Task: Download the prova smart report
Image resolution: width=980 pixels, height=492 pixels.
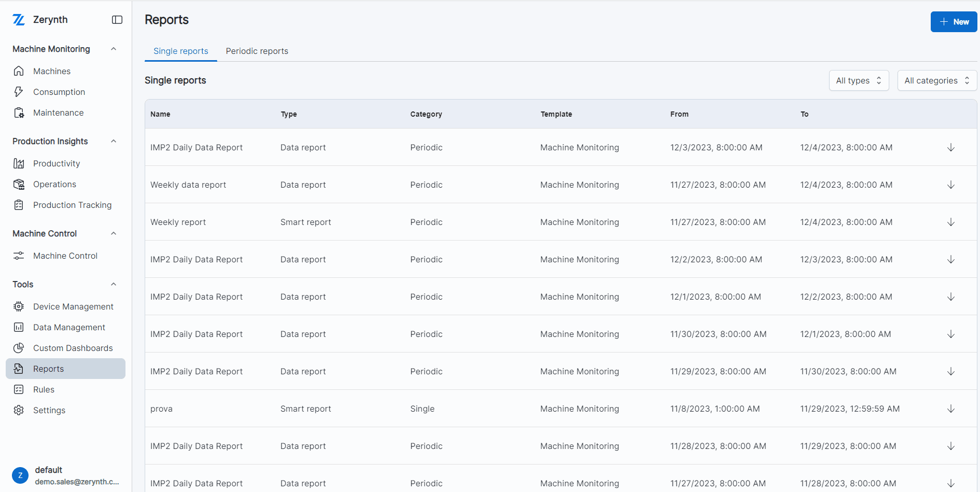Action: pos(950,409)
